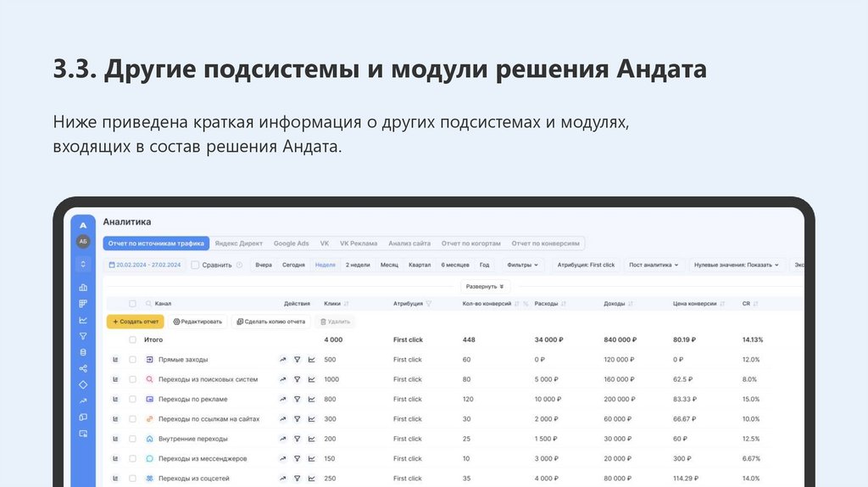Select the Квартал period button
The image size is (868, 487).
tap(420, 265)
